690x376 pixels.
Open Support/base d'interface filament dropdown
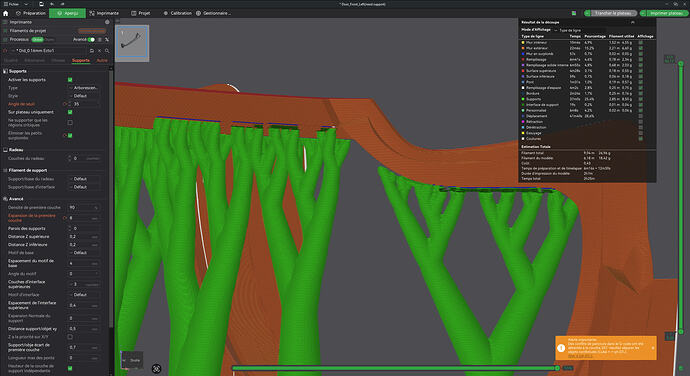click(84, 187)
